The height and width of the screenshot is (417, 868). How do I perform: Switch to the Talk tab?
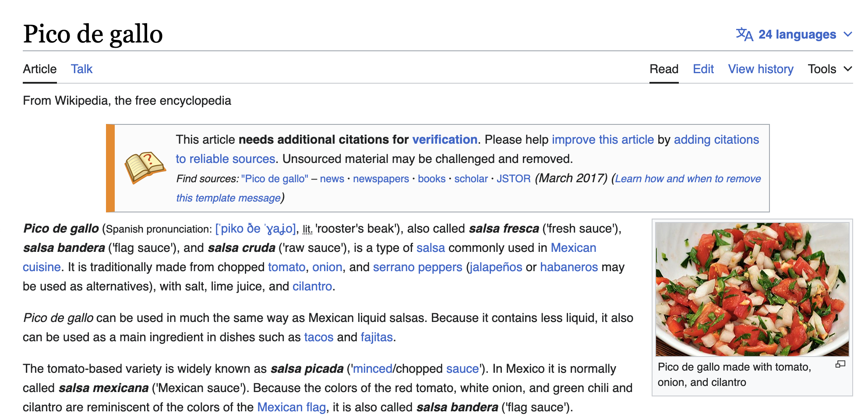click(x=81, y=69)
